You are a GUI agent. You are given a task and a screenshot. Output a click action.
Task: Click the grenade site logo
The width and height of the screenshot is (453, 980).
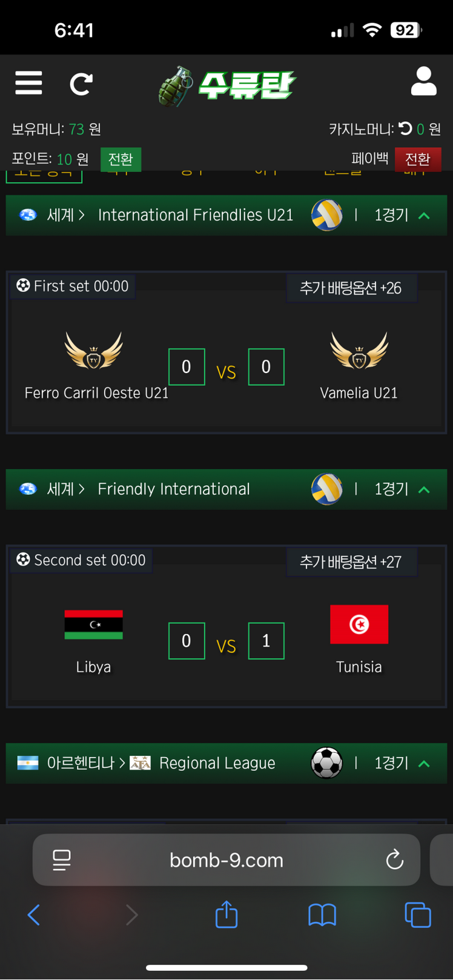pyautogui.click(x=226, y=85)
